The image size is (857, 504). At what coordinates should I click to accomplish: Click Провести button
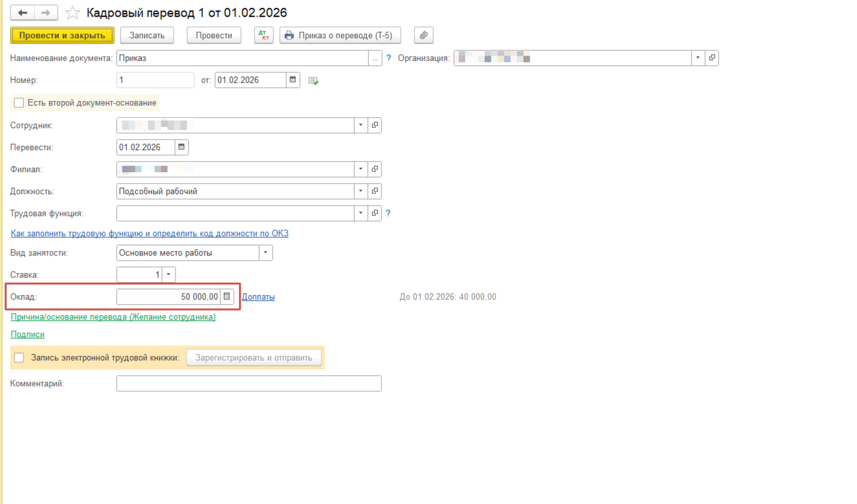point(214,35)
